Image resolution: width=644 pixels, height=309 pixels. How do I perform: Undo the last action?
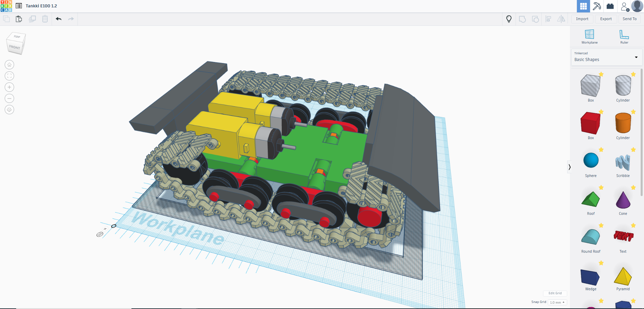(x=59, y=19)
